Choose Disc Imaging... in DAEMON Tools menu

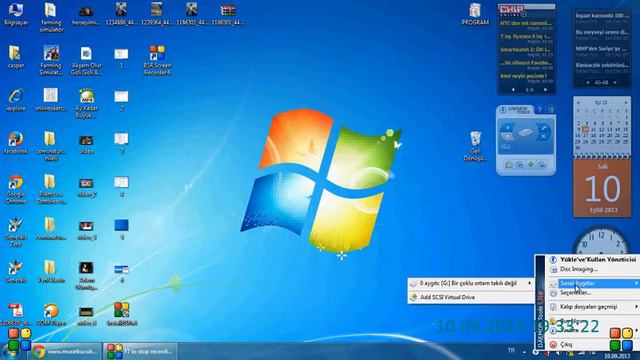coord(593,269)
